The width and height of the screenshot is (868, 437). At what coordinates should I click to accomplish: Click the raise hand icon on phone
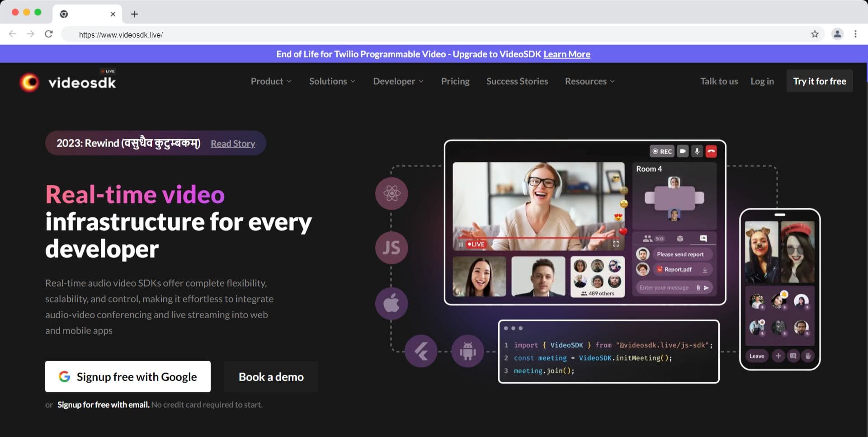808,356
